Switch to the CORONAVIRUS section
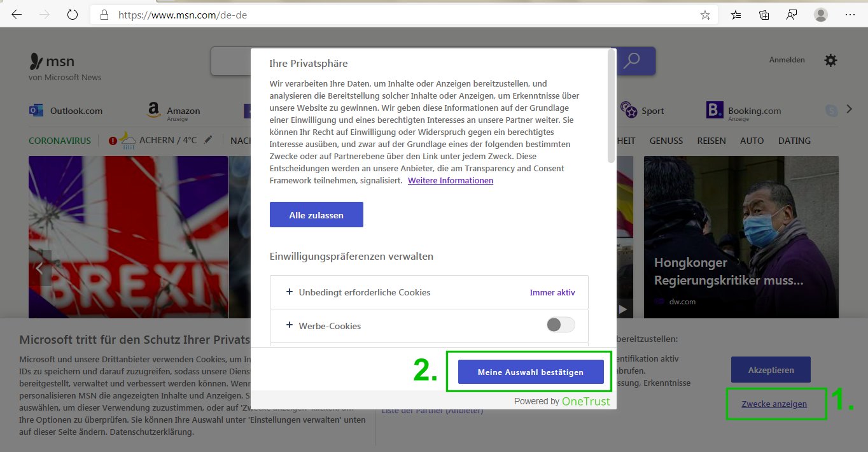The height and width of the screenshot is (452, 868). 59,140
